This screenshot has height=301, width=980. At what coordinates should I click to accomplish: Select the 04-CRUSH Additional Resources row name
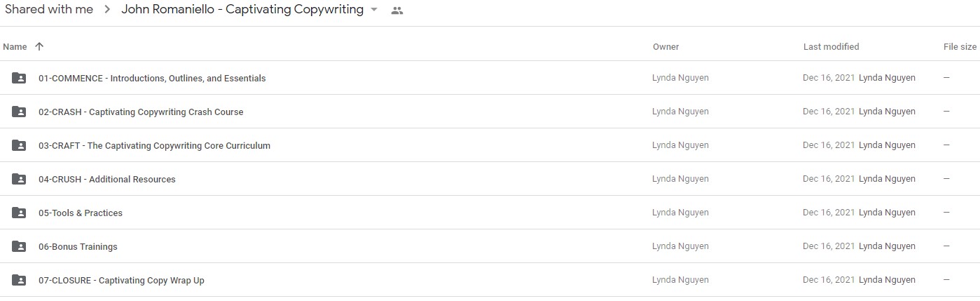(106, 179)
